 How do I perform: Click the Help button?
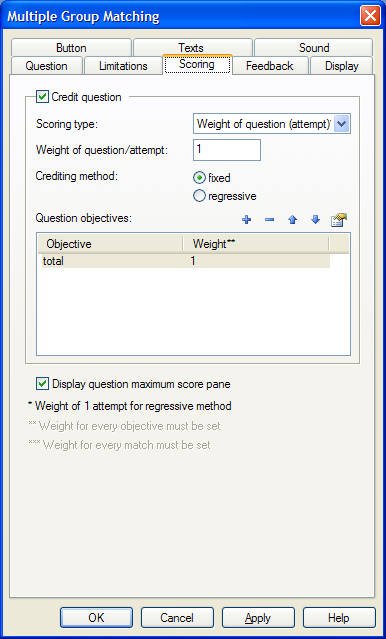pyautogui.click(x=339, y=618)
